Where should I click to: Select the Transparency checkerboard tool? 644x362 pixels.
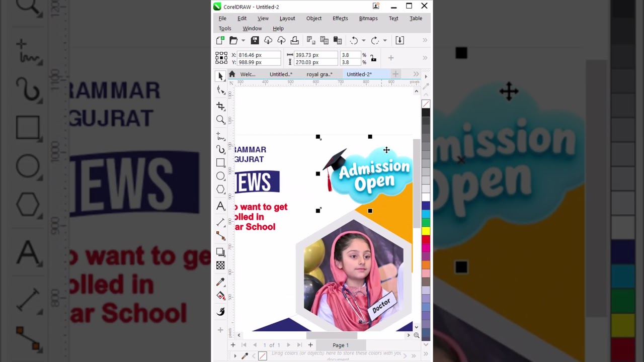[x=220, y=265]
